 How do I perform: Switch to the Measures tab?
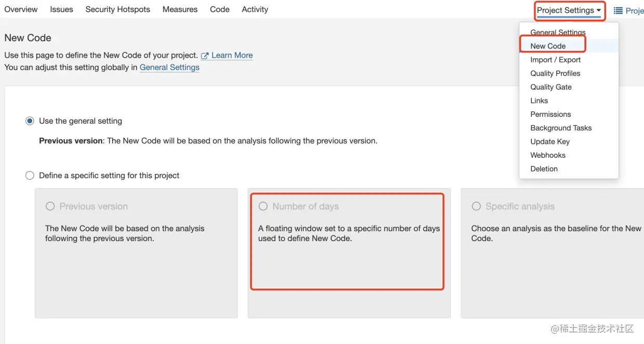tap(180, 9)
